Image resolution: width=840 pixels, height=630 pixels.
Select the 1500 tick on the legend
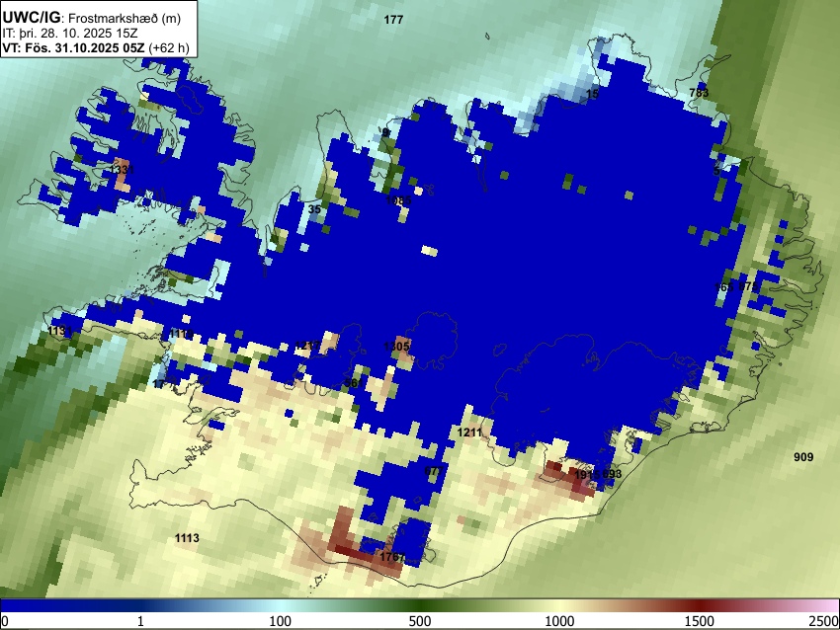pyautogui.click(x=700, y=621)
